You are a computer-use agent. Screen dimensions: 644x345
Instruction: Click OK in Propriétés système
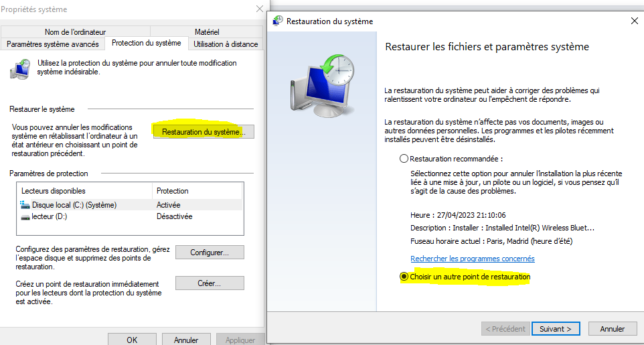tap(132, 340)
